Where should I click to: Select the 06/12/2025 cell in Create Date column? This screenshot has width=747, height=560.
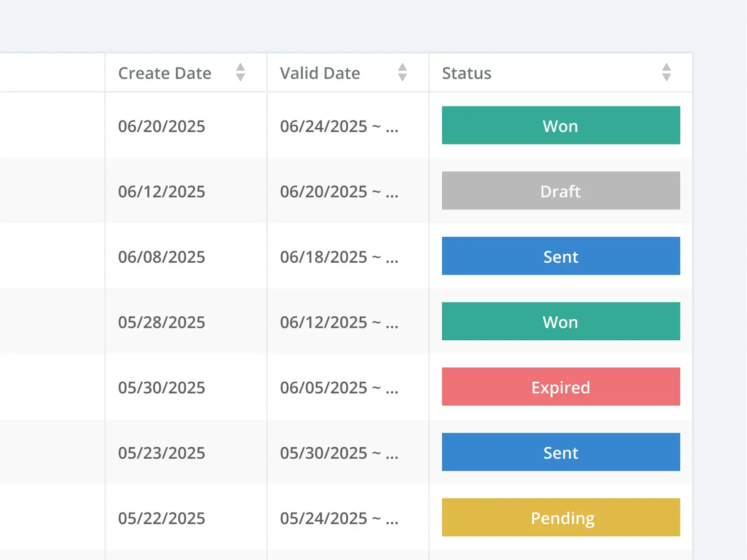pyautogui.click(x=162, y=192)
